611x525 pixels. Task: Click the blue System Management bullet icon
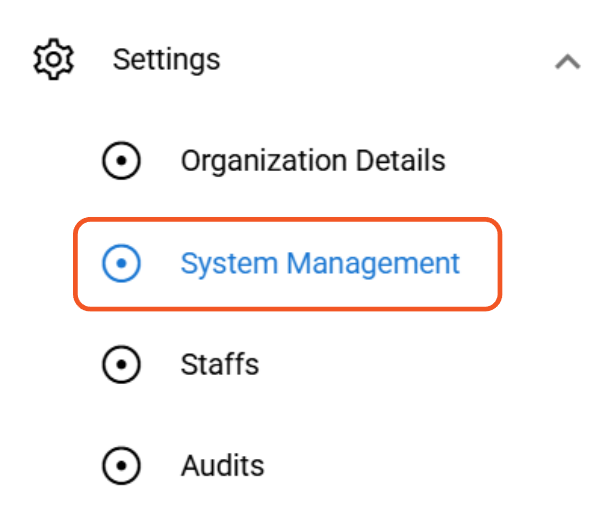point(122,264)
